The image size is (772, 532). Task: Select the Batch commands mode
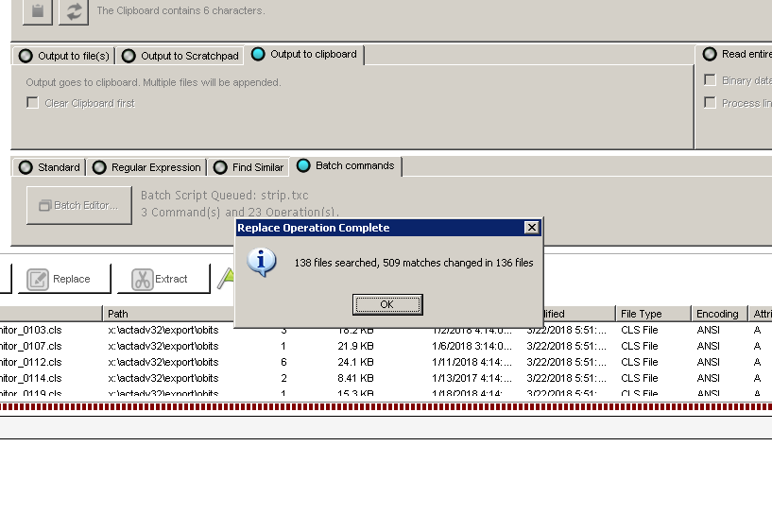click(346, 166)
